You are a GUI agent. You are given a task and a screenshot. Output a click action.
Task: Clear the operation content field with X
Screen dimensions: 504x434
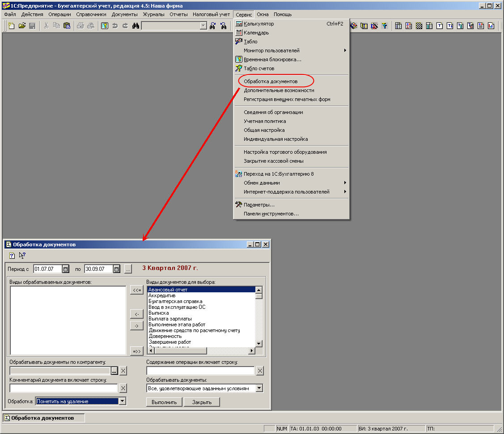tap(260, 371)
